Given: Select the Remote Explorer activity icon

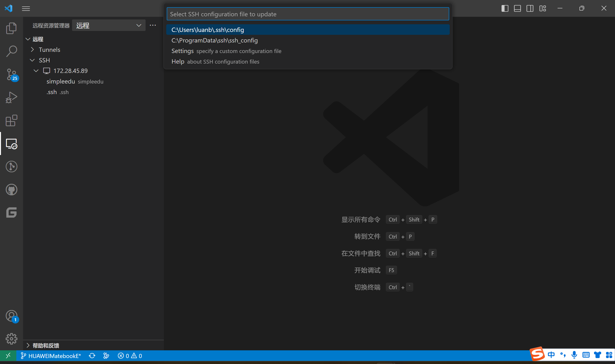Looking at the screenshot, I should pyautogui.click(x=11, y=143).
